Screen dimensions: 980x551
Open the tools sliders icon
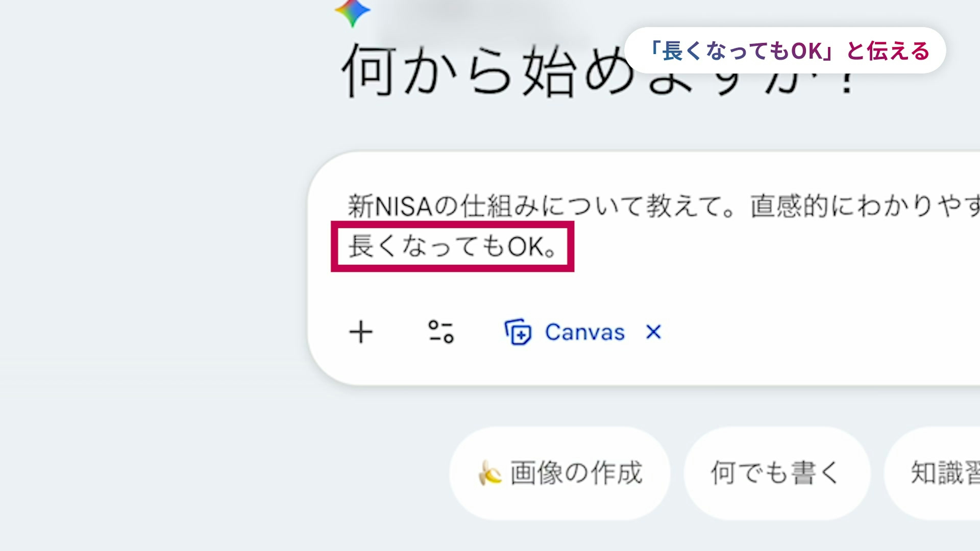coord(441,332)
